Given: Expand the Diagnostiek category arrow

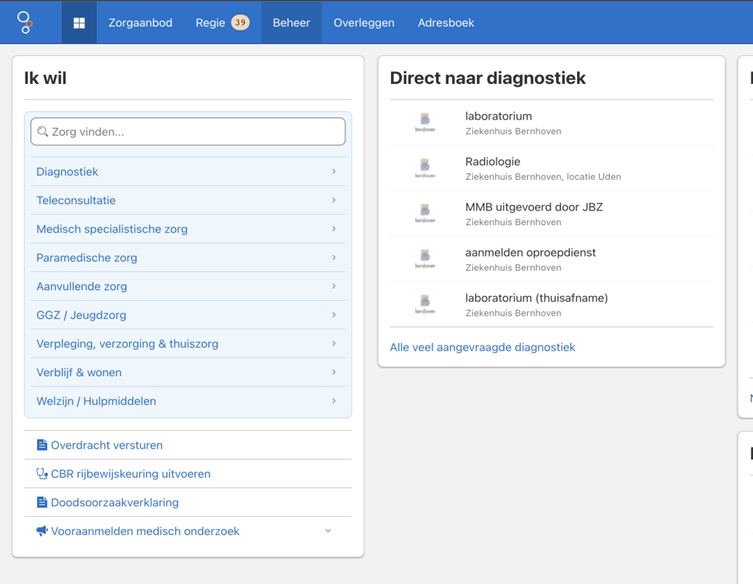Looking at the screenshot, I should (x=334, y=171).
